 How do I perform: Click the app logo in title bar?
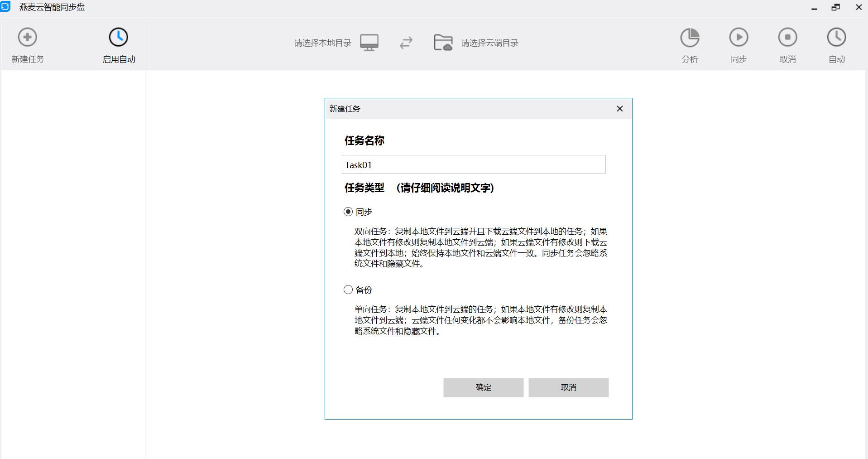(5, 7)
